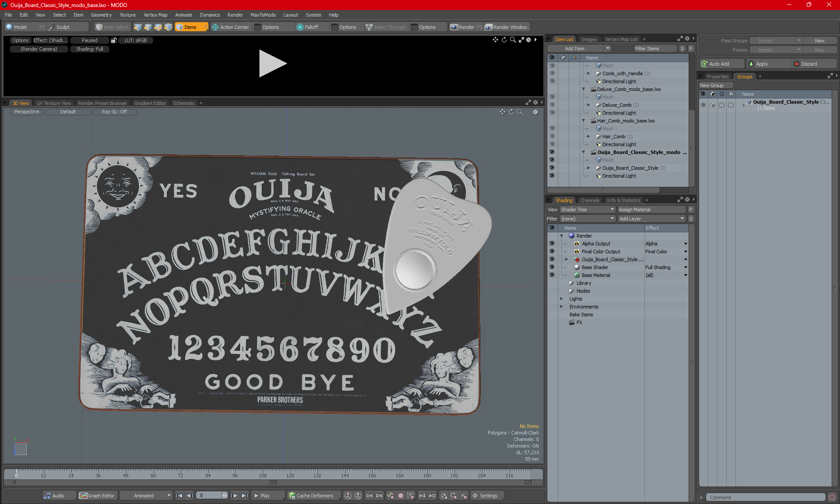Viewport: 840px width, 504px height.
Task: Open the Pass Groups dropdown
Action: [776, 41]
